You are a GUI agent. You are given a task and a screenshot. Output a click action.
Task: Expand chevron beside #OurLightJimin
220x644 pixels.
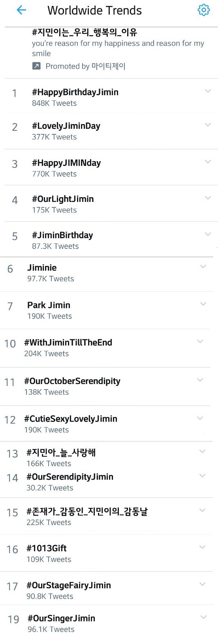click(208, 198)
